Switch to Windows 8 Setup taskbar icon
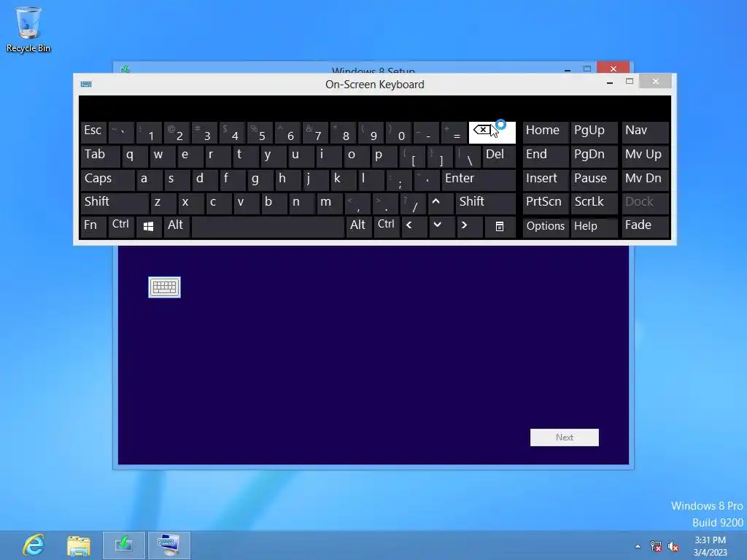Viewport: 747px width, 560px height. click(x=124, y=545)
